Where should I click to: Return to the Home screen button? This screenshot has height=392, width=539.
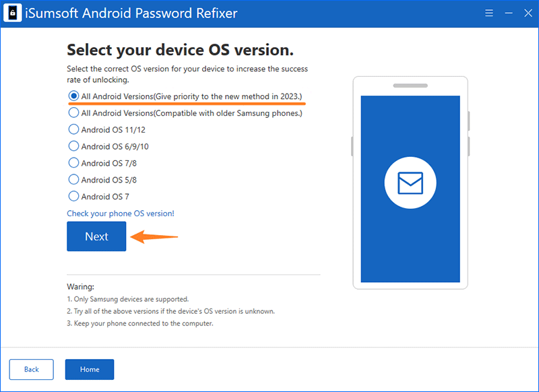pos(90,369)
